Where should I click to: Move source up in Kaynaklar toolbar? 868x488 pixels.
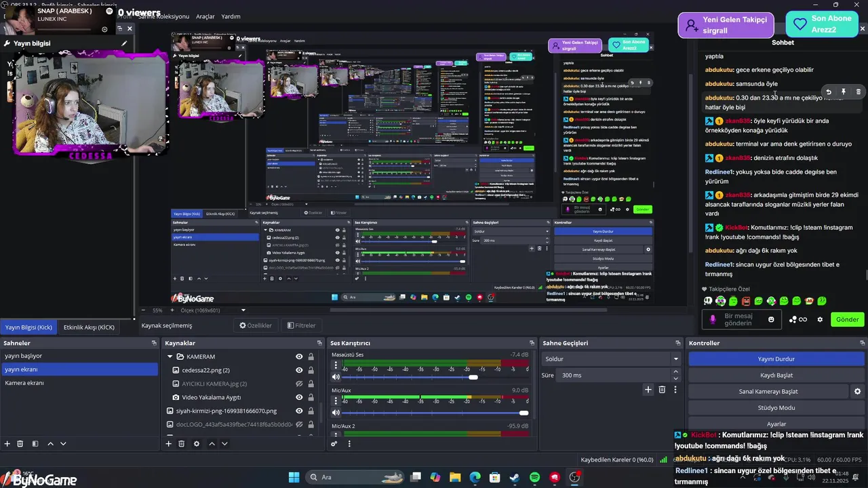point(212,444)
